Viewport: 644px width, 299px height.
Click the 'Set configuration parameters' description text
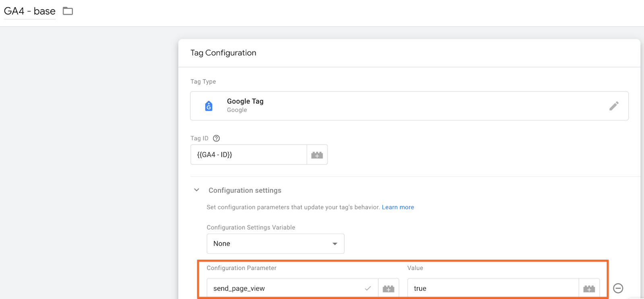click(293, 207)
